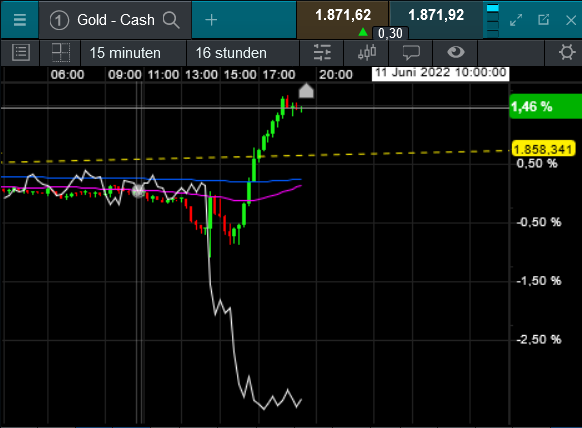Pop out chart into new window
The height and width of the screenshot is (428, 582).
[x=543, y=20]
